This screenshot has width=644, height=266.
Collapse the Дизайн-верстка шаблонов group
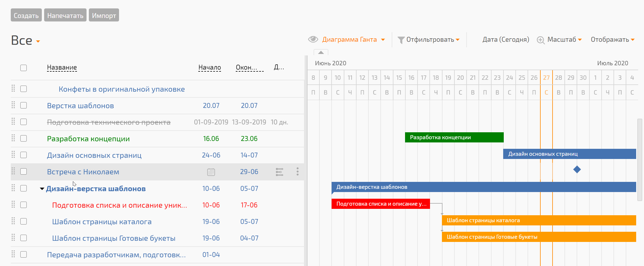point(42,189)
